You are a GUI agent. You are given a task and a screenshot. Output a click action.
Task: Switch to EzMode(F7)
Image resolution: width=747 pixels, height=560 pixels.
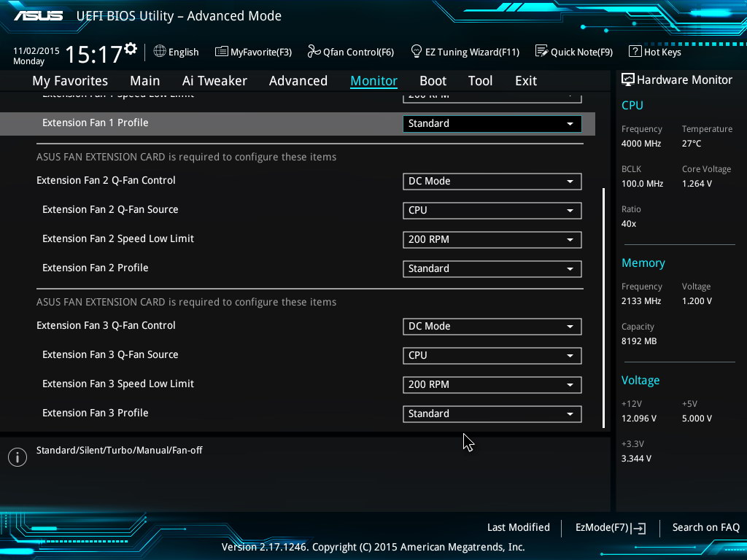(610, 528)
